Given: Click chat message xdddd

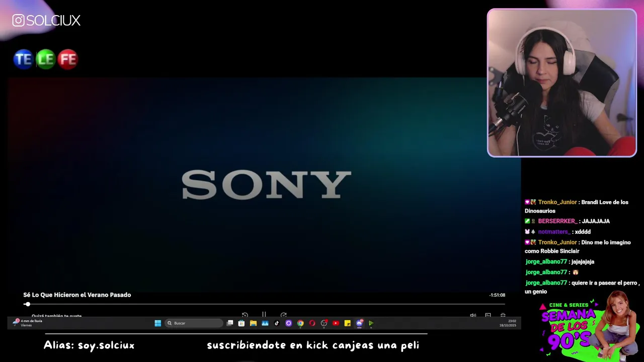Looking at the screenshot, I should tap(583, 232).
